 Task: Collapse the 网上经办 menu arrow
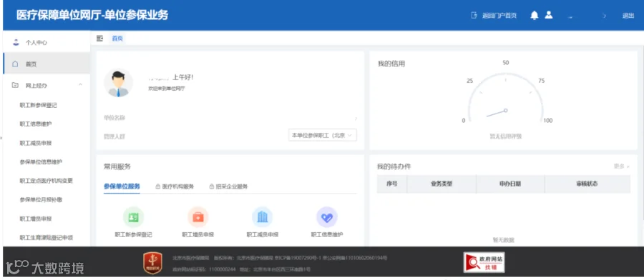[x=80, y=85]
